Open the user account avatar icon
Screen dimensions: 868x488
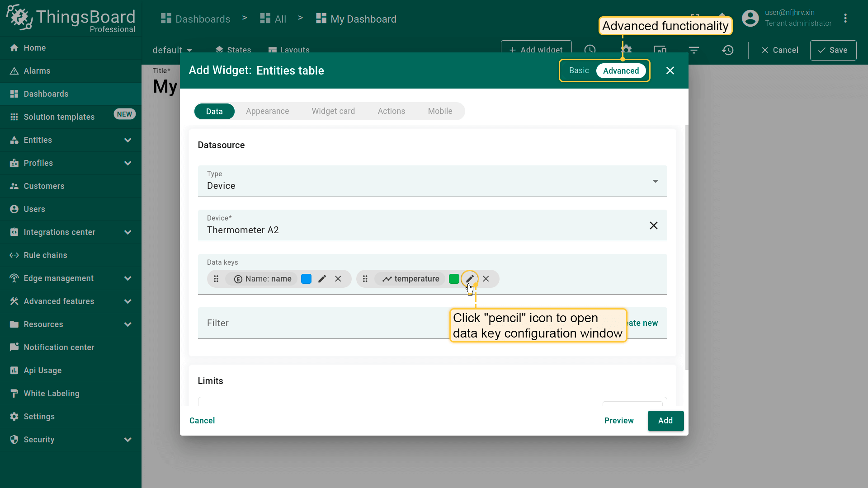coord(750,19)
